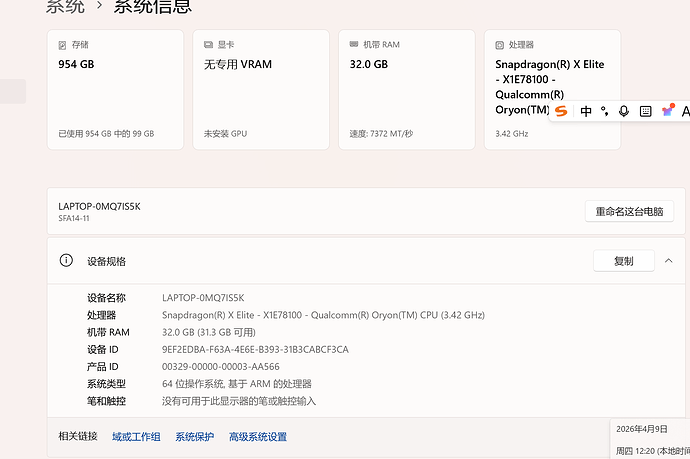
Task: Click the SFA14-11 model text
Action: [x=74, y=218]
